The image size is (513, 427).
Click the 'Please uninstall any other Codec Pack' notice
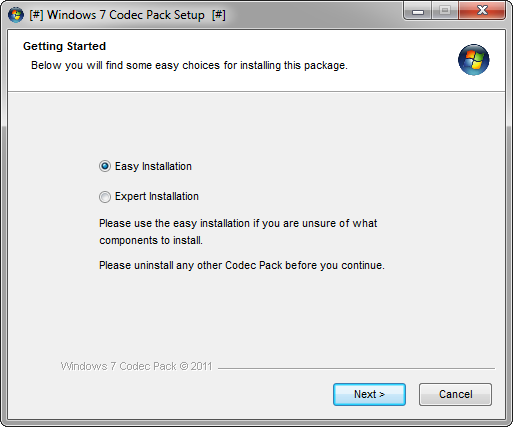242,265
